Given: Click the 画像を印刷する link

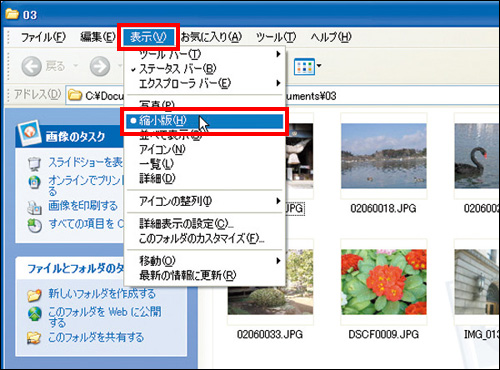Looking at the screenshot, I should [83, 206].
